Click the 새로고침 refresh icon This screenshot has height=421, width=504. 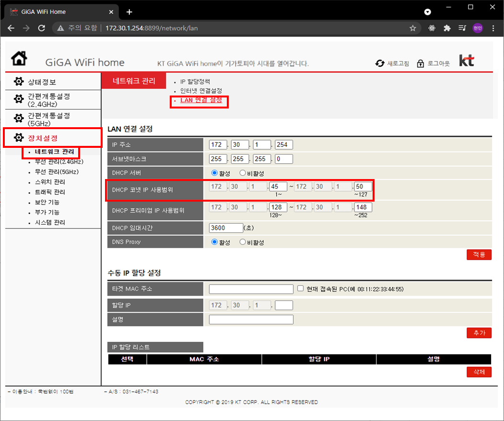380,63
